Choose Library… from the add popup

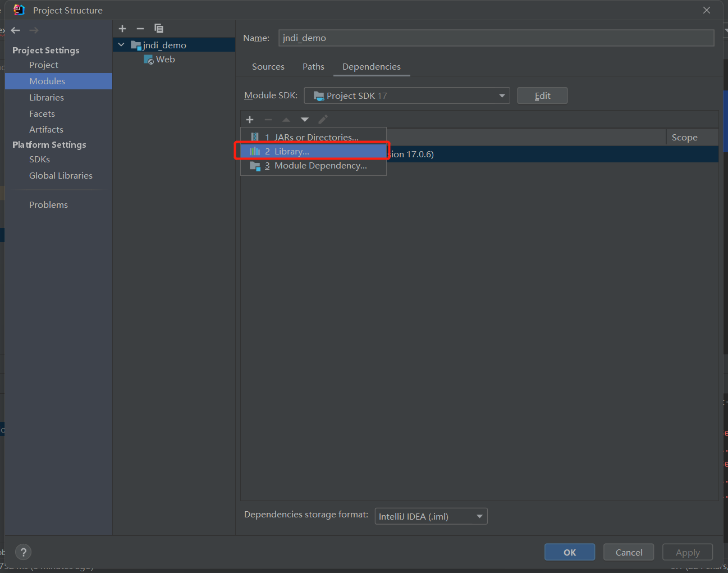click(313, 152)
